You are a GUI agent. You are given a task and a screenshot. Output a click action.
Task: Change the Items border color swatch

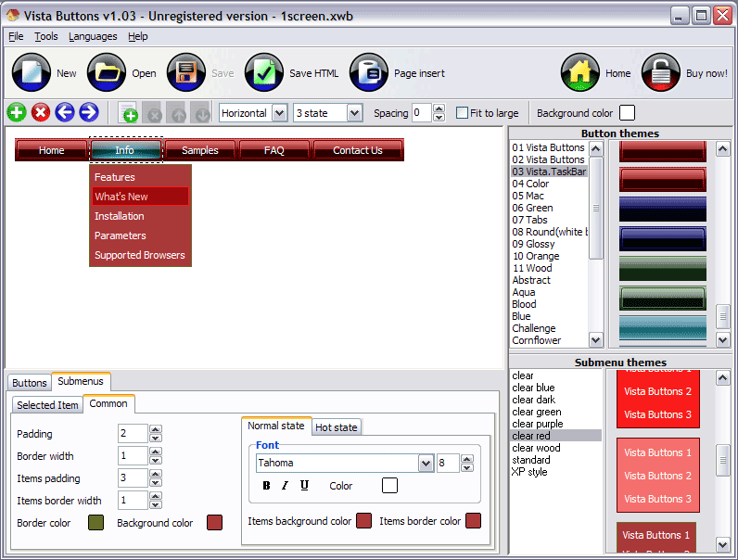tap(473, 521)
